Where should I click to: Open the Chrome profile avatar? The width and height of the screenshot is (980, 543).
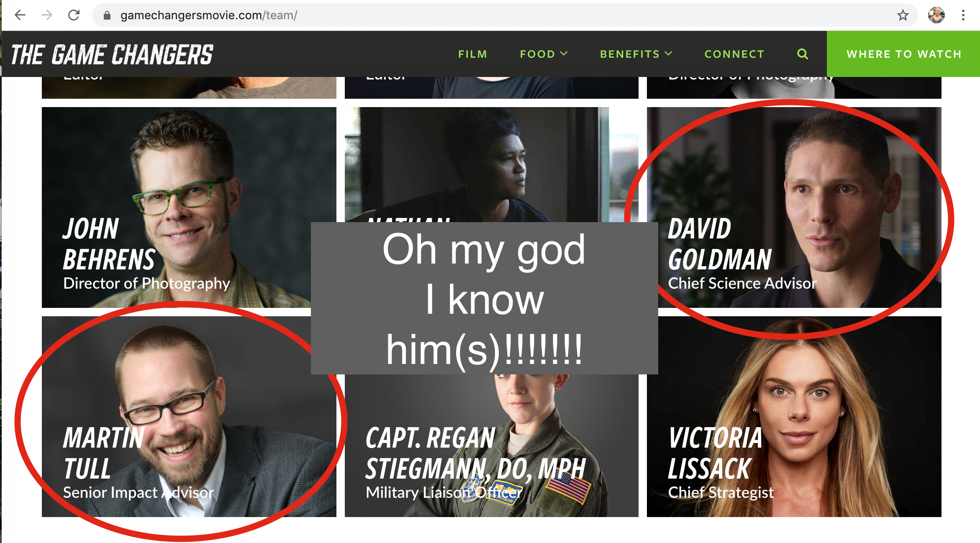(x=936, y=15)
